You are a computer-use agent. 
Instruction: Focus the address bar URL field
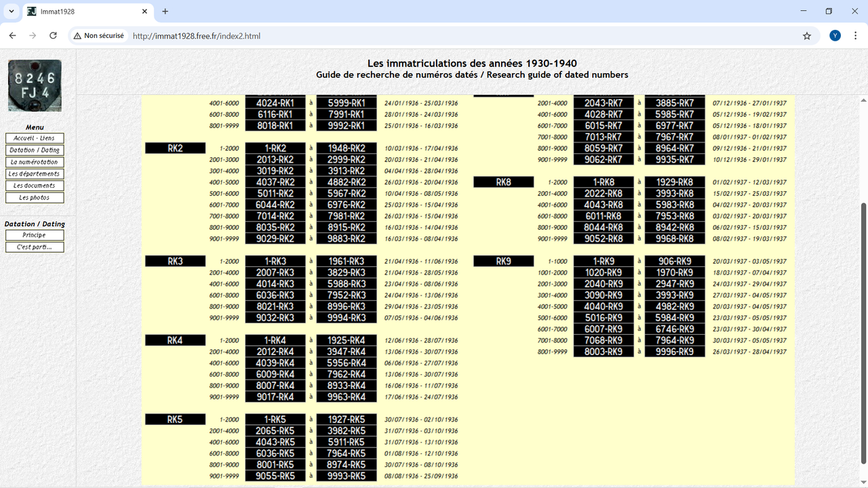[x=461, y=36]
